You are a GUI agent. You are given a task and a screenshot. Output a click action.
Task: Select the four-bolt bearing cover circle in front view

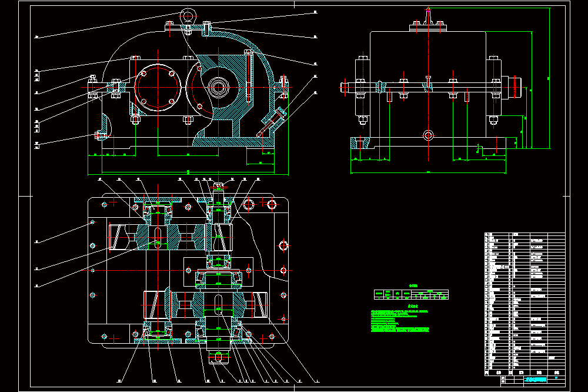click(x=158, y=87)
